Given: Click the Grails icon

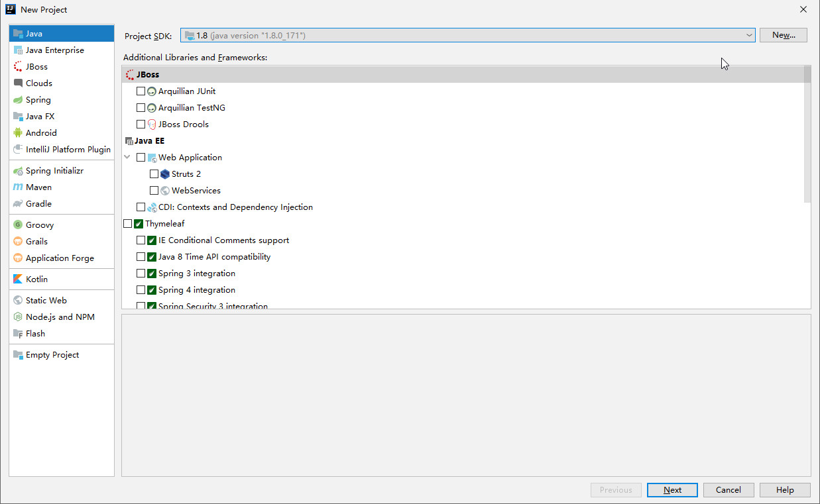Looking at the screenshot, I should click(18, 241).
